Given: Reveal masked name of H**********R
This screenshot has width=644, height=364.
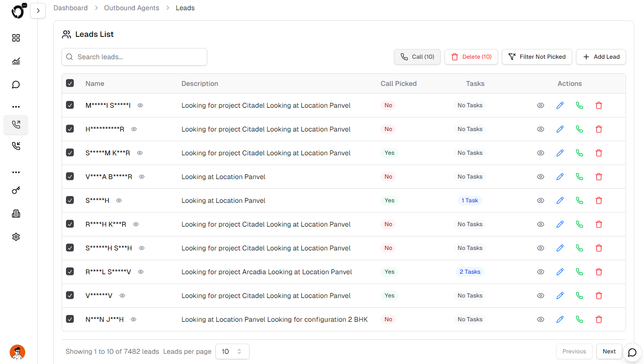Looking at the screenshot, I should [x=133, y=129].
